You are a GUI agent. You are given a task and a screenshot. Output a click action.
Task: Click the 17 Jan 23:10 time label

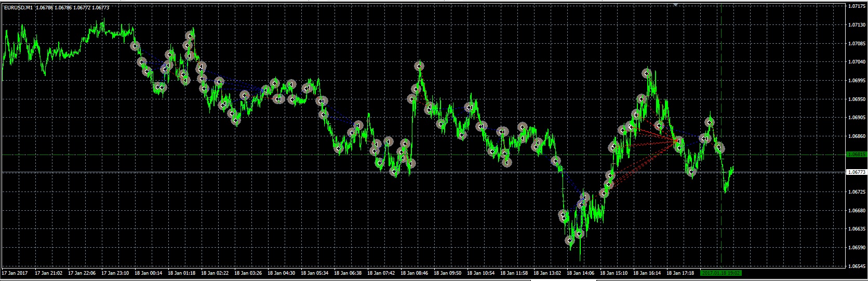[115, 273]
